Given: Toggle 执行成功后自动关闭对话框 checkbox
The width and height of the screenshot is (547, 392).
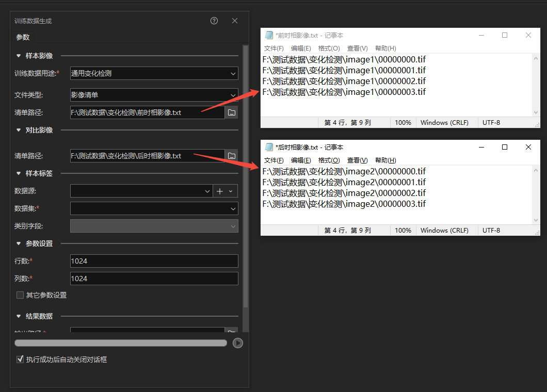Looking at the screenshot, I should coord(20,360).
